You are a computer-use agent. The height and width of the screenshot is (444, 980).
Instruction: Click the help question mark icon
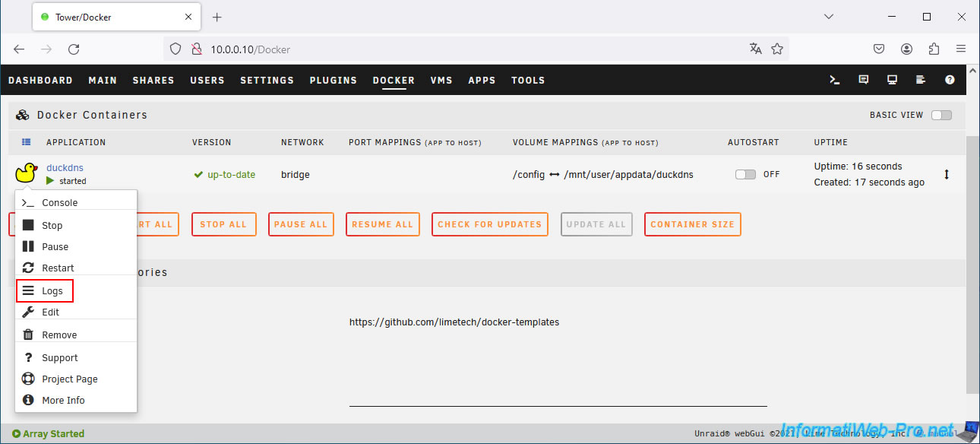tap(950, 80)
